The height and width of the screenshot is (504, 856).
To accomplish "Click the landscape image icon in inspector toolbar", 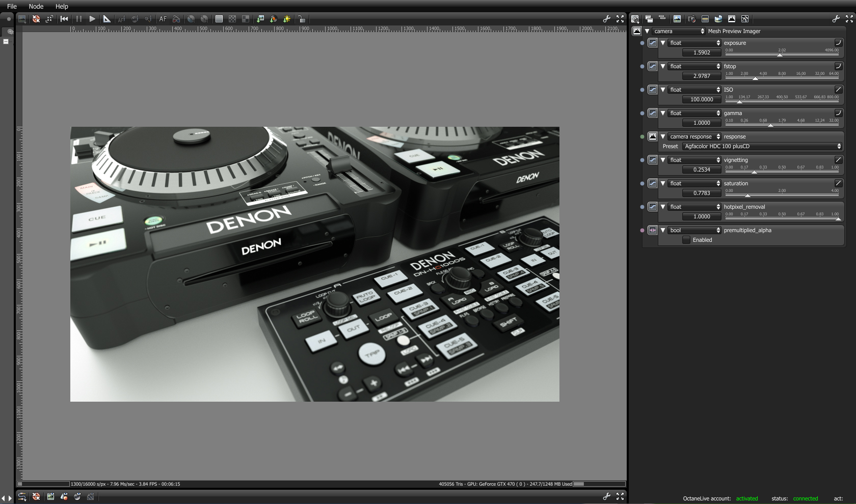I will [x=677, y=19].
